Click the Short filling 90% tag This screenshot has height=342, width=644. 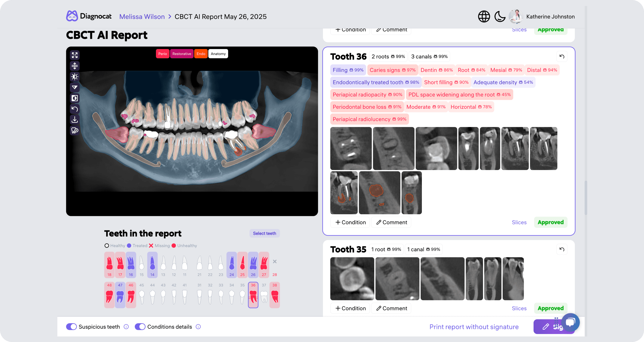pyautogui.click(x=446, y=82)
